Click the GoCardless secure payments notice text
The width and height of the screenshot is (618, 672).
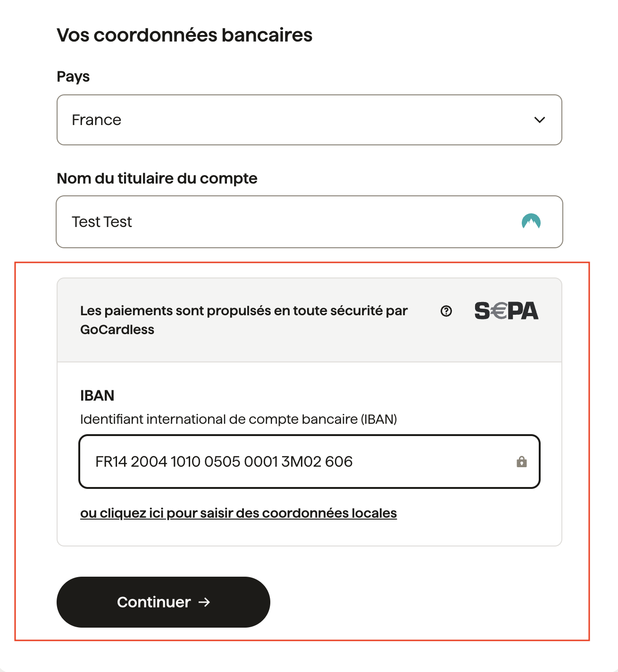click(244, 320)
